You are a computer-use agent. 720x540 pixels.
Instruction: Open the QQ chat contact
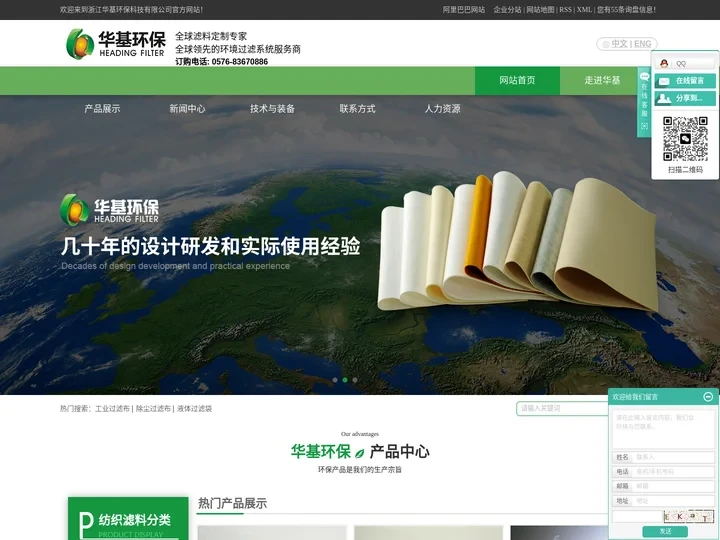[685, 63]
